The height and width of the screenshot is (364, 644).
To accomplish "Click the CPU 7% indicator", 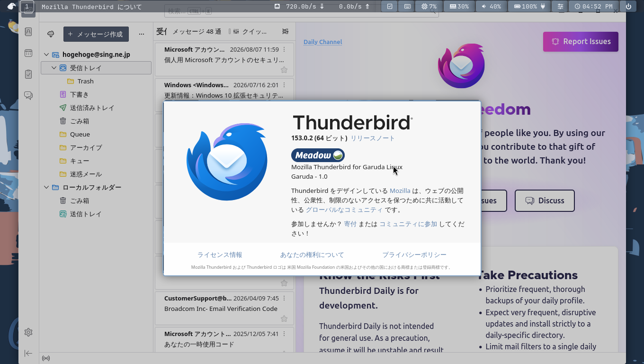I will point(429,6).
